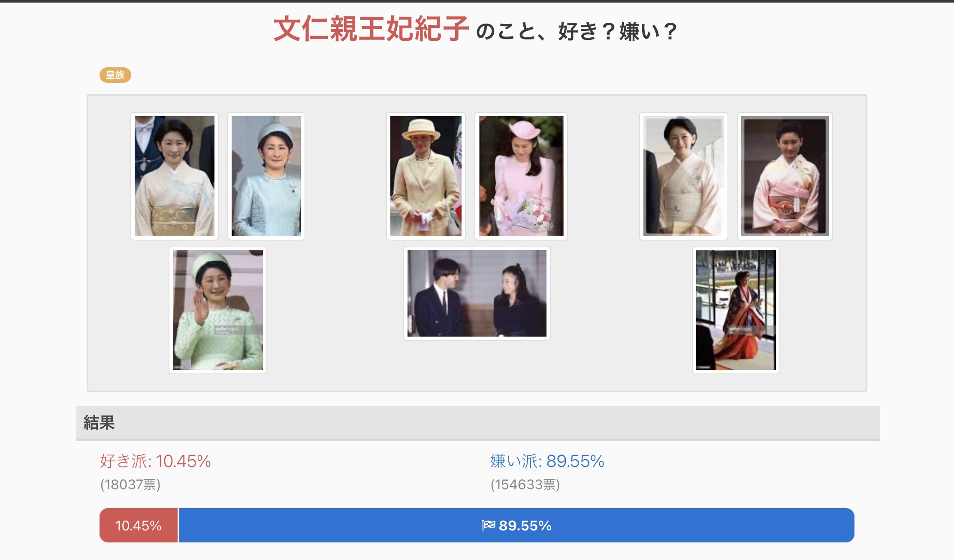Open the beige suit with straw hat photo
The image size is (954, 560).
pyautogui.click(x=426, y=176)
